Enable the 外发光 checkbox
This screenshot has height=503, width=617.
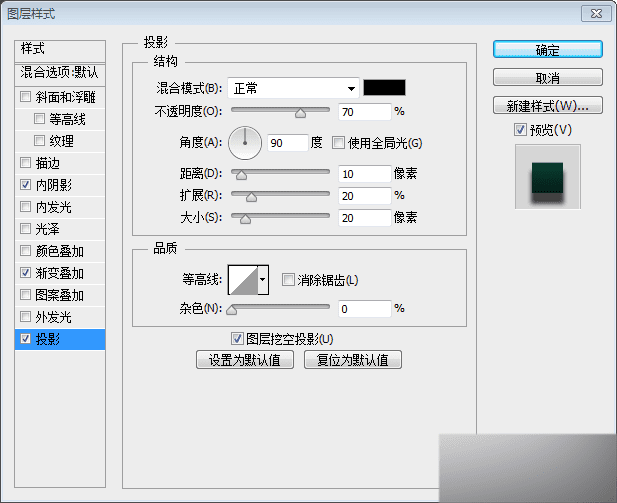pos(26,317)
